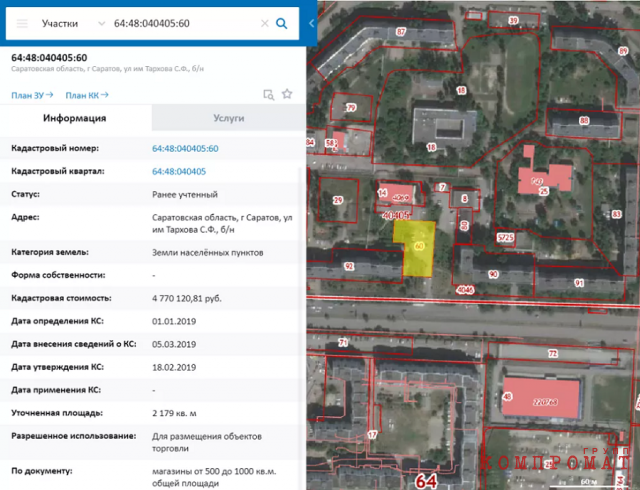Open the hamburger menu in search bar

tap(22, 23)
